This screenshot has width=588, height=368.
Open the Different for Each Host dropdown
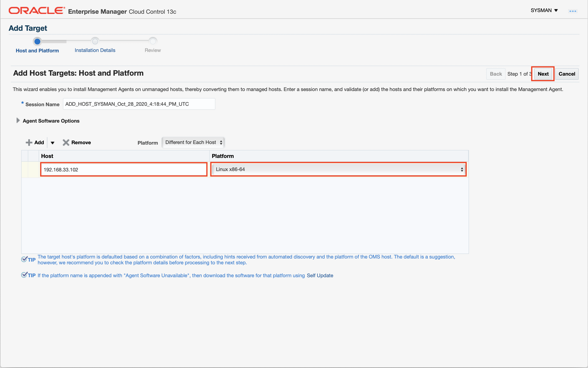[193, 142]
